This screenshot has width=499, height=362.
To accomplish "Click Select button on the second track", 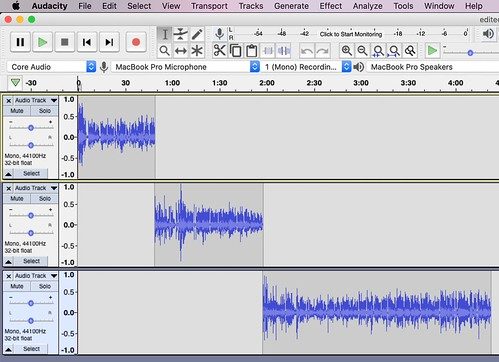I will click(x=31, y=261).
